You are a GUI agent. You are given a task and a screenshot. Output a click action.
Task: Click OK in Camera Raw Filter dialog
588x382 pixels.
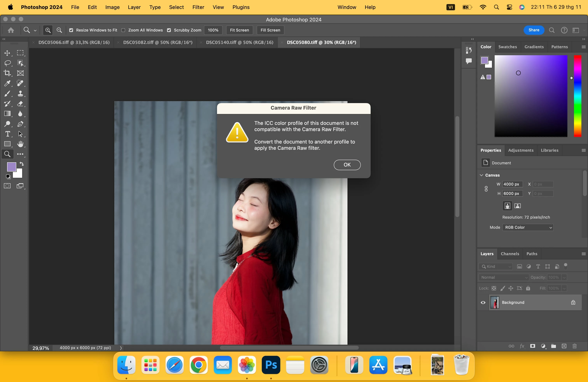[347, 165]
